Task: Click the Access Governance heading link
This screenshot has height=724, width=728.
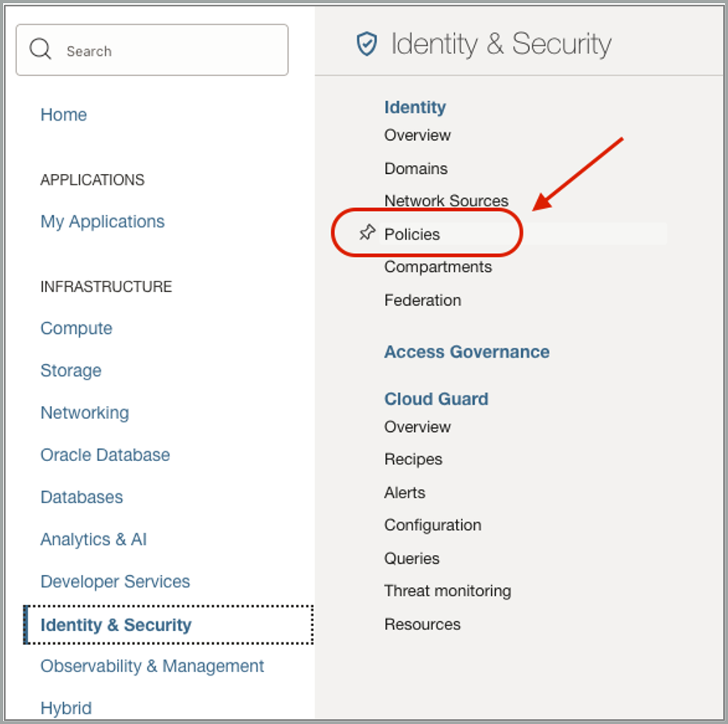Action: (467, 352)
